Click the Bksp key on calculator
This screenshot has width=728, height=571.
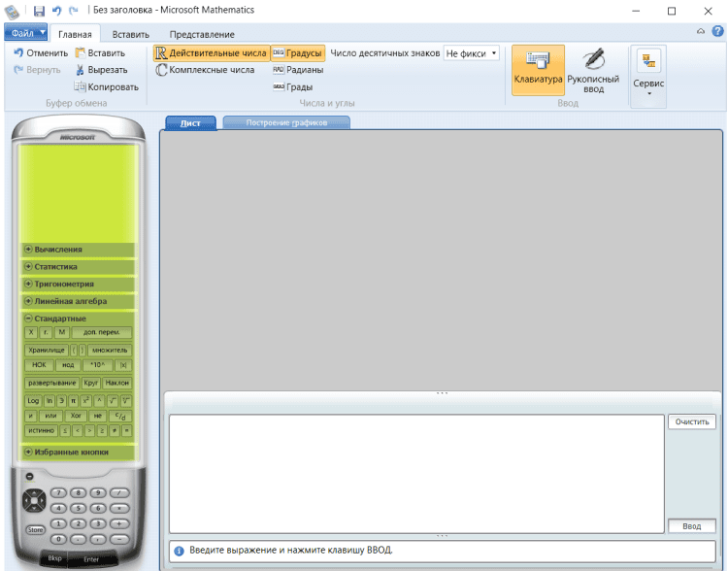coord(54,558)
